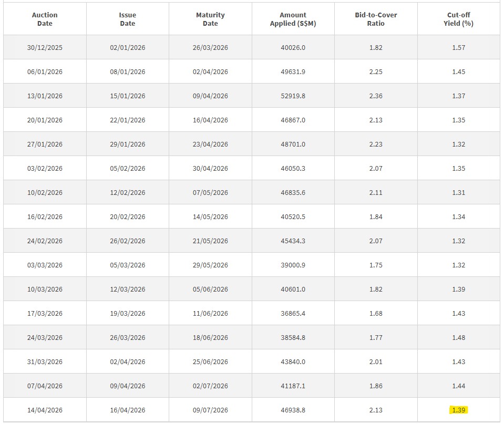Sort table by the Auction Date column header
Image resolution: width=504 pixels, height=424 pixels.
tap(45, 18)
